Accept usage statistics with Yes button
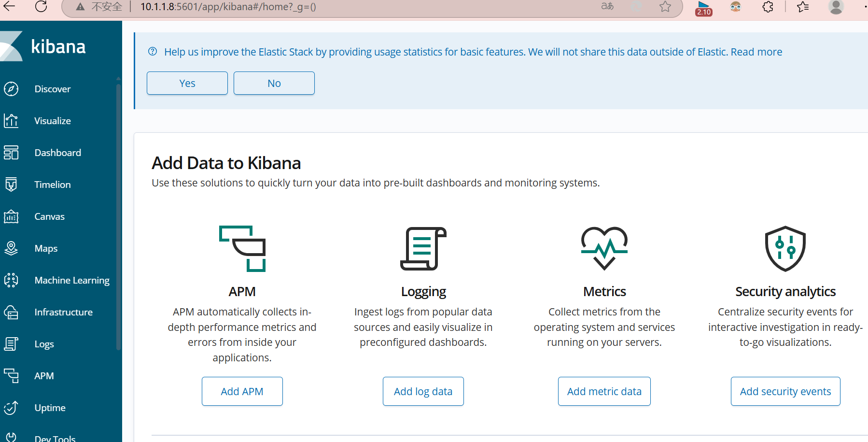 coord(187,83)
